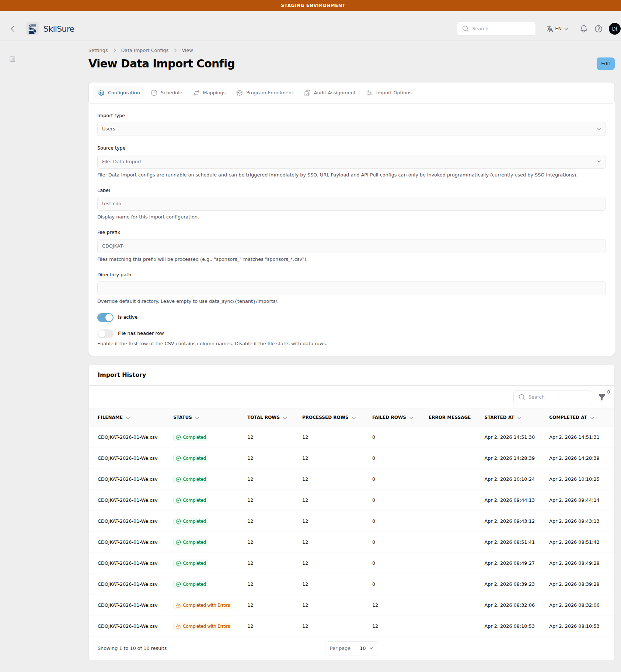Open the help question mark icon
621x672 pixels.
[599, 29]
